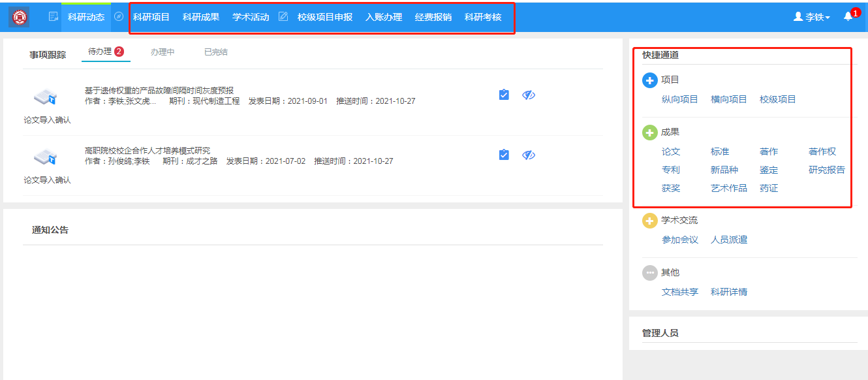Click the gray dots icon beside 其他
The image size is (868, 380).
[650, 273]
